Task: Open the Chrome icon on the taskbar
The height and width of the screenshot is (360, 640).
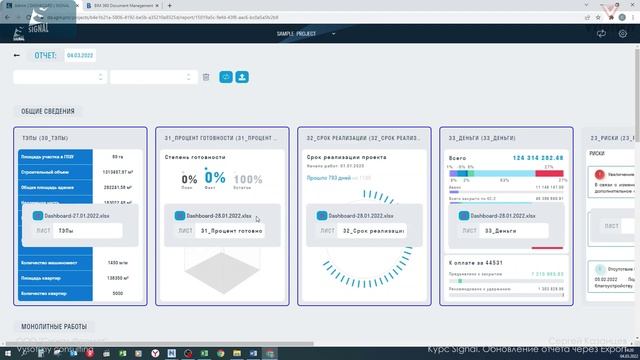Action: tap(220, 353)
